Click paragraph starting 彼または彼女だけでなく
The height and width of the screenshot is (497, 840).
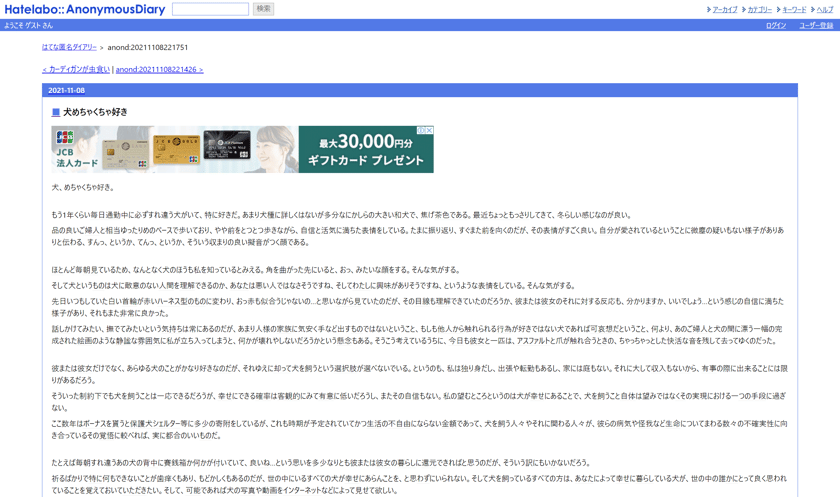[419, 374]
